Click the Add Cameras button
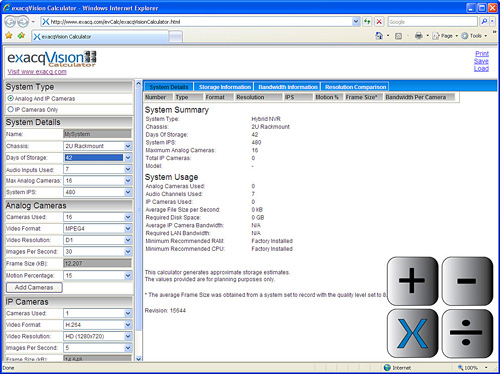This screenshot has height=374, width=500. (34, 287)
